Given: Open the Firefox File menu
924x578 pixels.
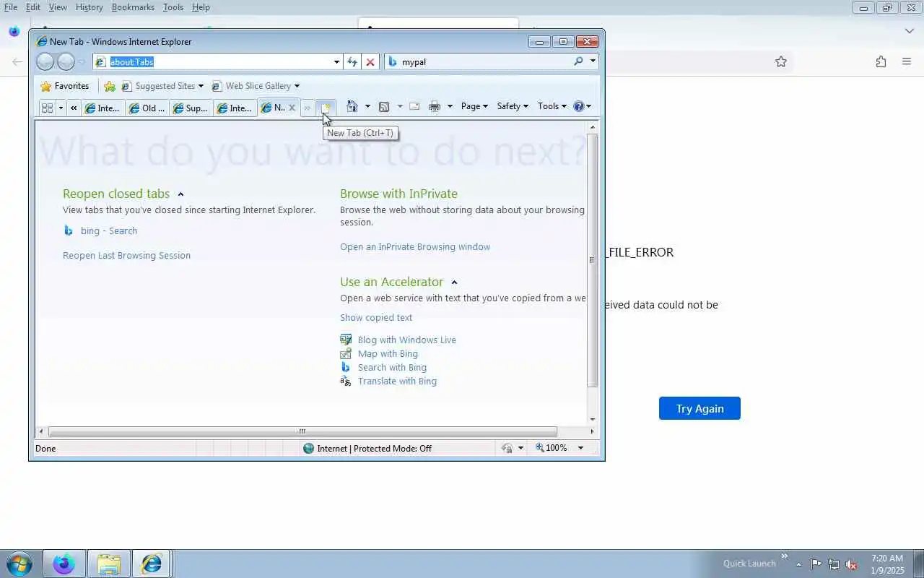Looking at the screenshot, I should tap(11, 7).
